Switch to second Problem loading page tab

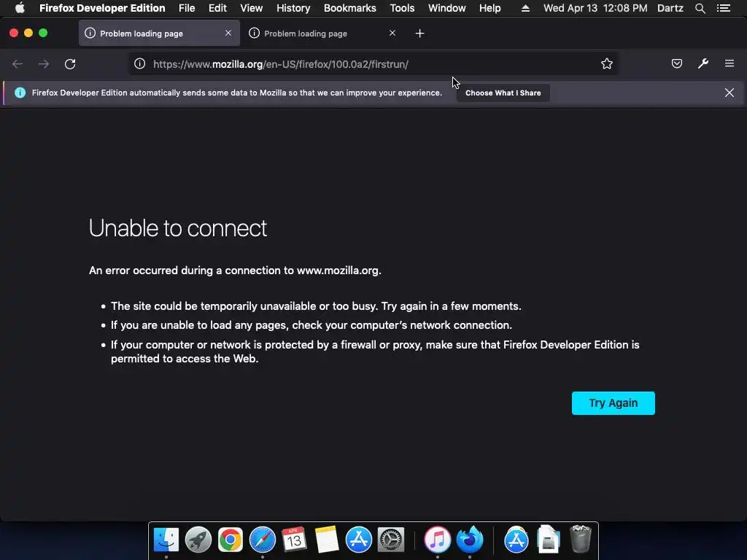pyautogui.click(x=321, y=34)
